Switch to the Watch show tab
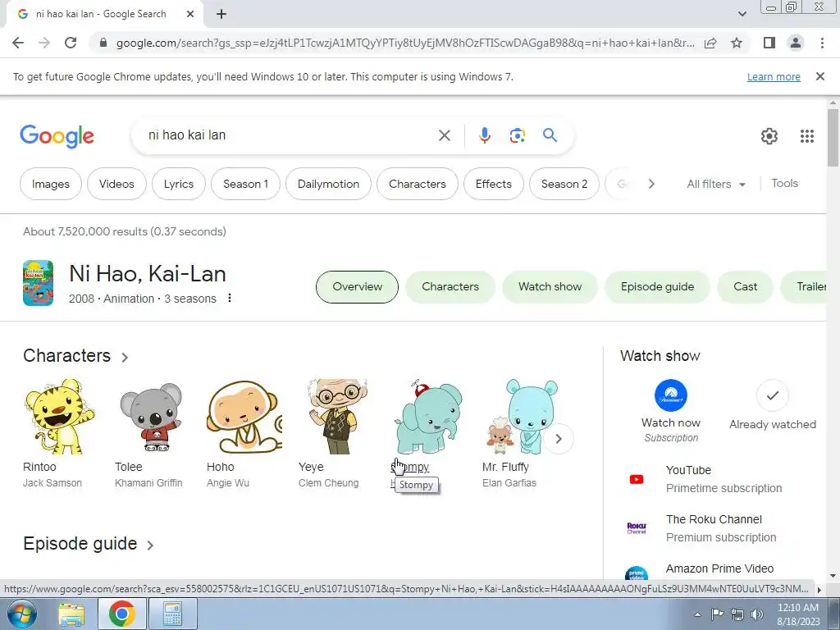Screen dimensions: 840x630 click(x=550, y=286)
